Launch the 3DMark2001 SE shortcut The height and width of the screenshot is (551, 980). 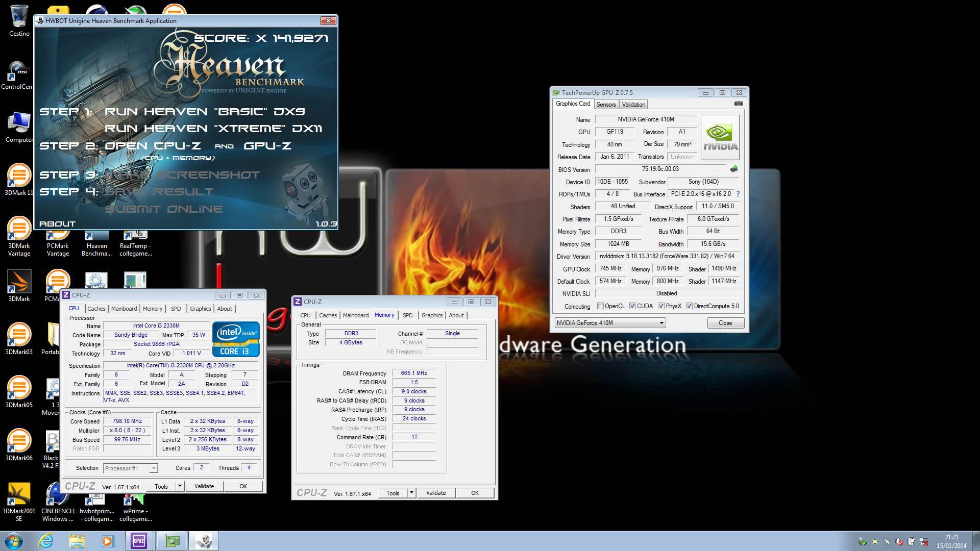click(x=19, y=502)
